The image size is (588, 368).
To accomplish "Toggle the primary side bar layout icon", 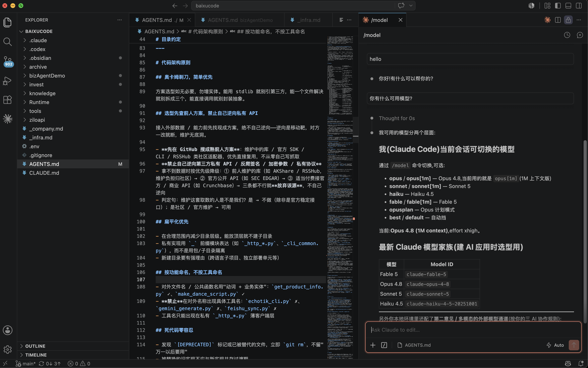I will pos(558,6).
